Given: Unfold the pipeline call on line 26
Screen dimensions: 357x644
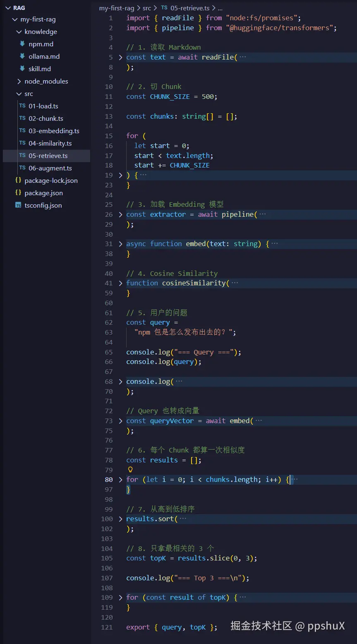Looking at the screenshot, I should coord(120,215).
